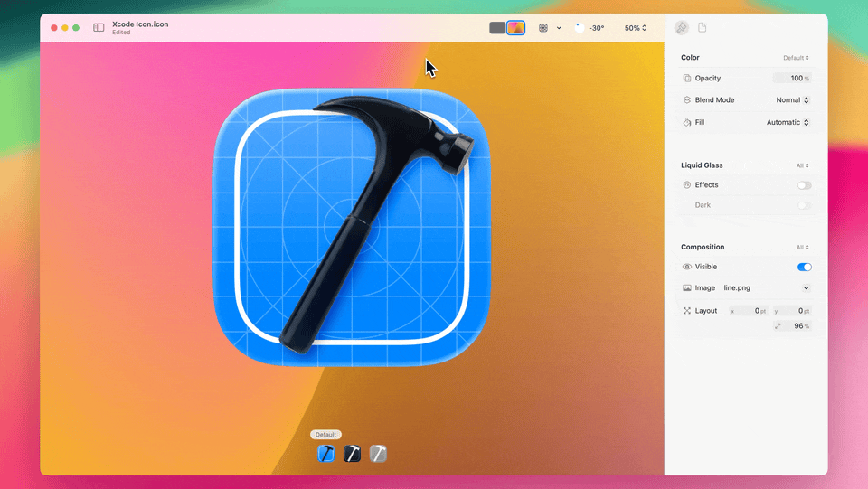Edit the Opacity 100% field
Image resolution: width=868 pixels, height=489 pixels.
[x=792, y=78]
